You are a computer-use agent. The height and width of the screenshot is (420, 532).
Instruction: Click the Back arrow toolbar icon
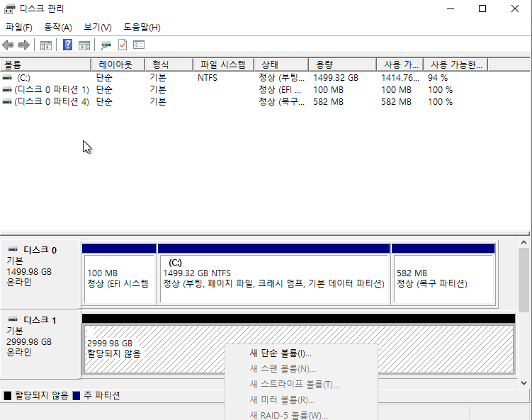8,45
